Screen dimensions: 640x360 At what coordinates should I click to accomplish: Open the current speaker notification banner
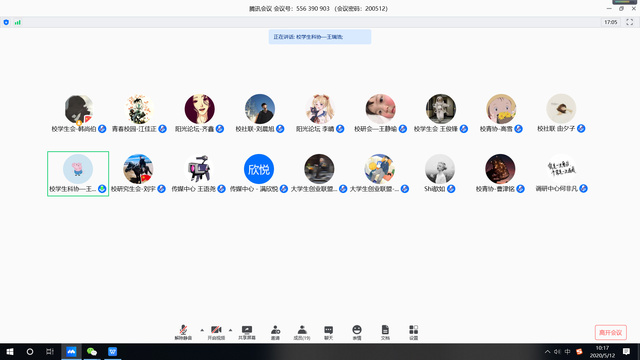tap(320, 37)
